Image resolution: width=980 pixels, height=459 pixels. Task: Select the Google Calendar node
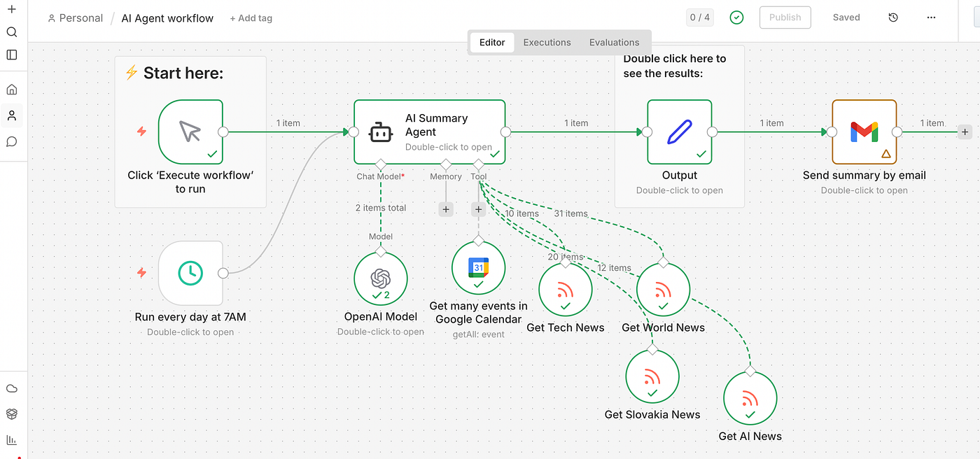[478, 268]
